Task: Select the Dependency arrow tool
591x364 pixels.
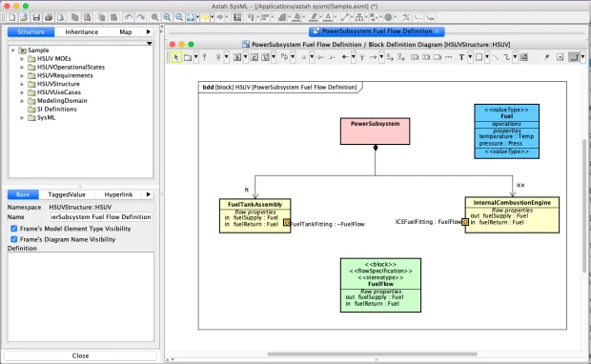Action: click(373, 57)
